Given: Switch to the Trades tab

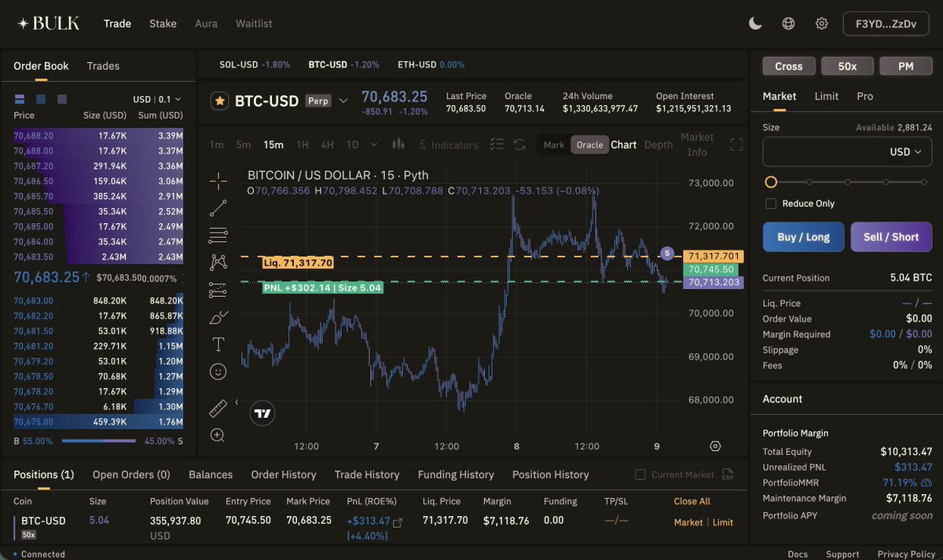Looking at the screenshot, I should point(103,66).
